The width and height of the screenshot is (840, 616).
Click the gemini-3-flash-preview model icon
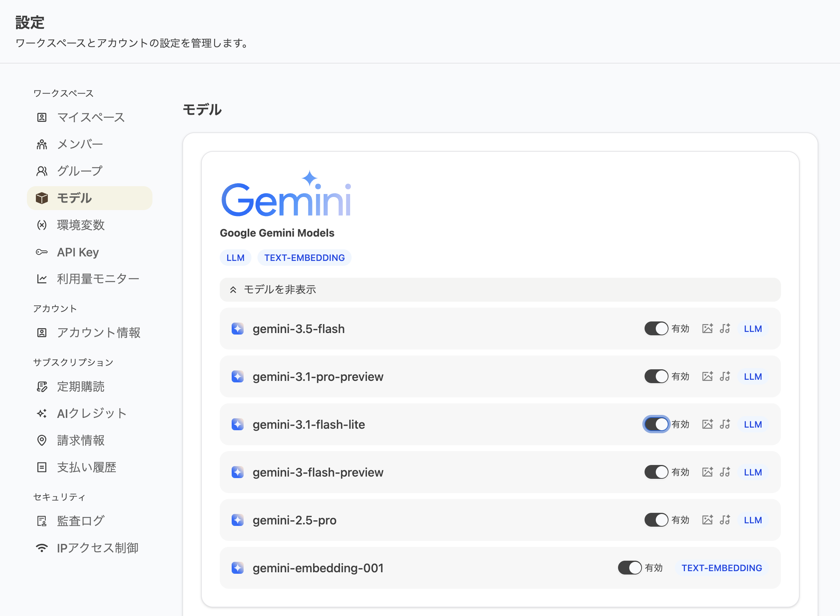click(x=238, y=472)
